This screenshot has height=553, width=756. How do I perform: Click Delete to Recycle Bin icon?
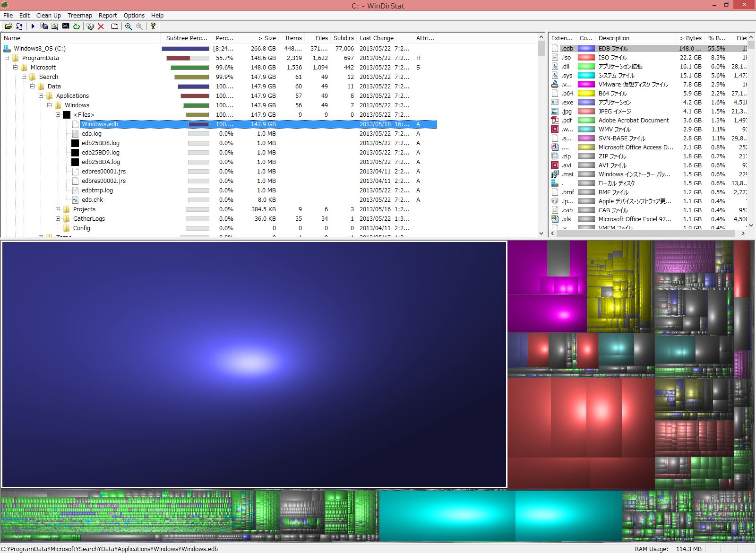(x=90, y=26)
